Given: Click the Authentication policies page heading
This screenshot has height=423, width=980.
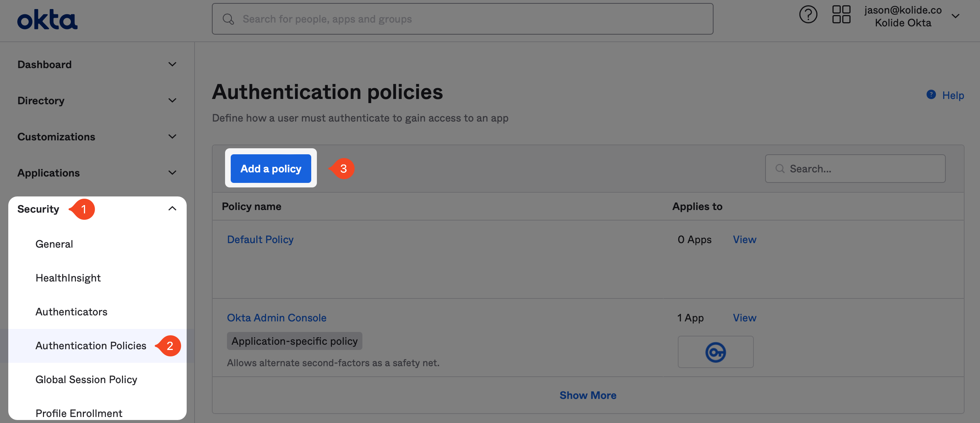Looking at the screenshot, I should click(327, 92).
